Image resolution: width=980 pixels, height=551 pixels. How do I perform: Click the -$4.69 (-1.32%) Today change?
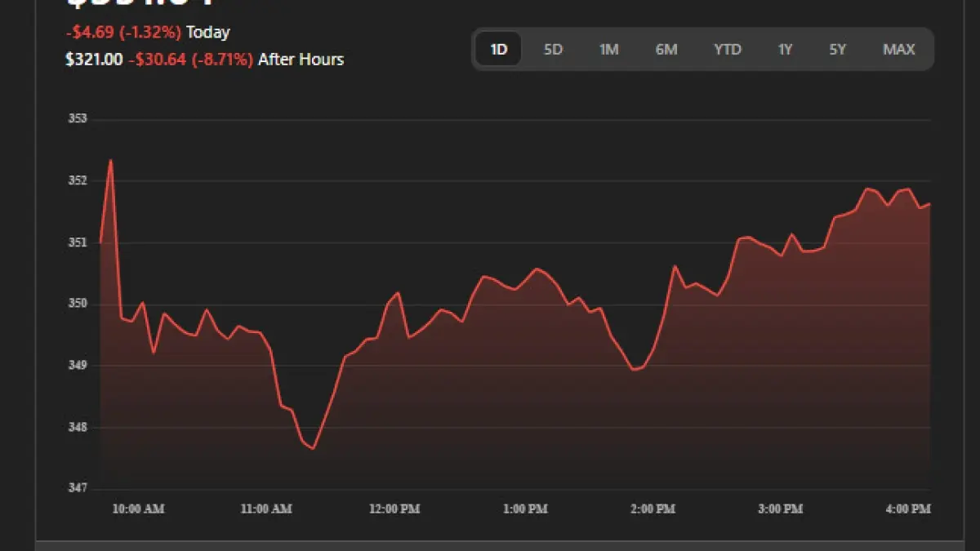124,33
